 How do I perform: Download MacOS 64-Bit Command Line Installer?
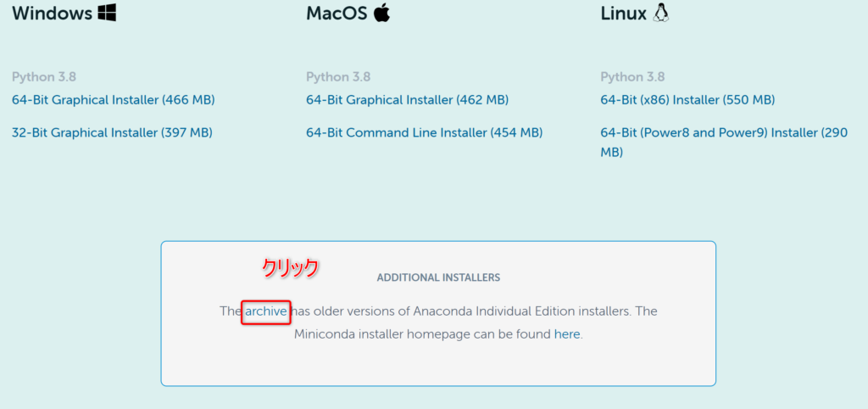coord(425,133)
